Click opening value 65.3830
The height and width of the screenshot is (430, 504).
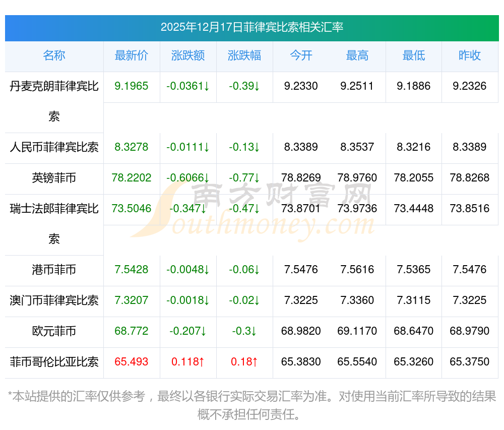coord(301,362)
